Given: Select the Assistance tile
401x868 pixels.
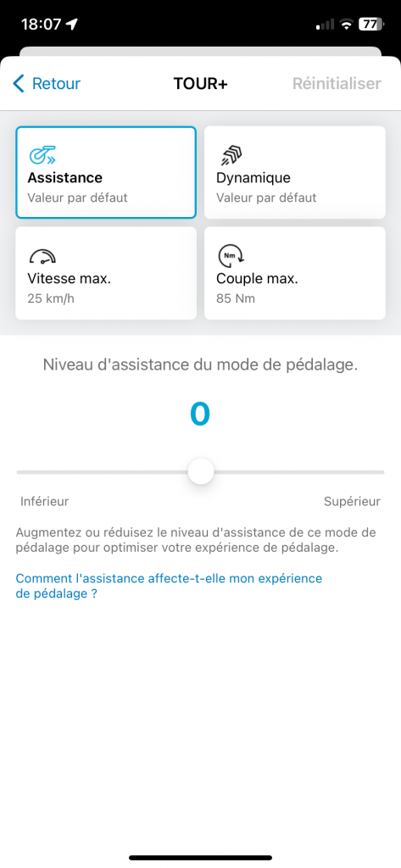Looking at the screenshot, I should tap(106, 173).
